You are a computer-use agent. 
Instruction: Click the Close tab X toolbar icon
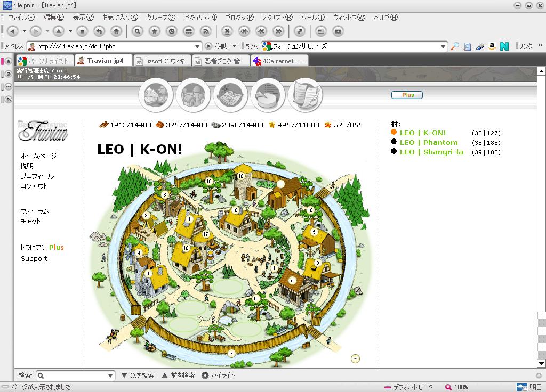point(227,31)
